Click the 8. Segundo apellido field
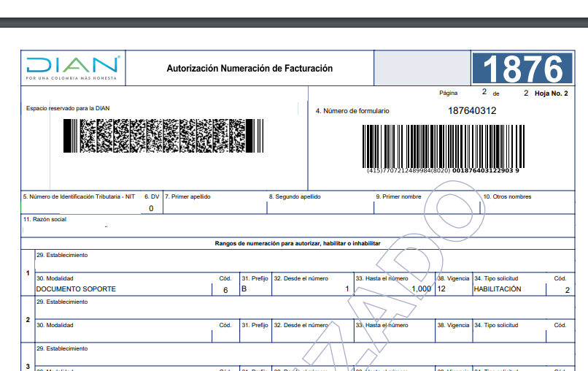Image resolution: width=588 pixels, height=371 pixels. 320,203
